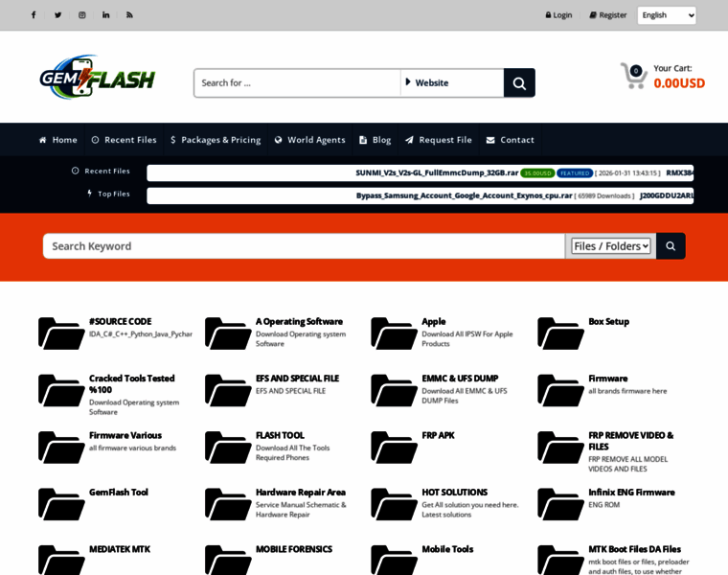
Task: Open the Hardware Repair Area folder icon
Action: [x=228, y=504]
